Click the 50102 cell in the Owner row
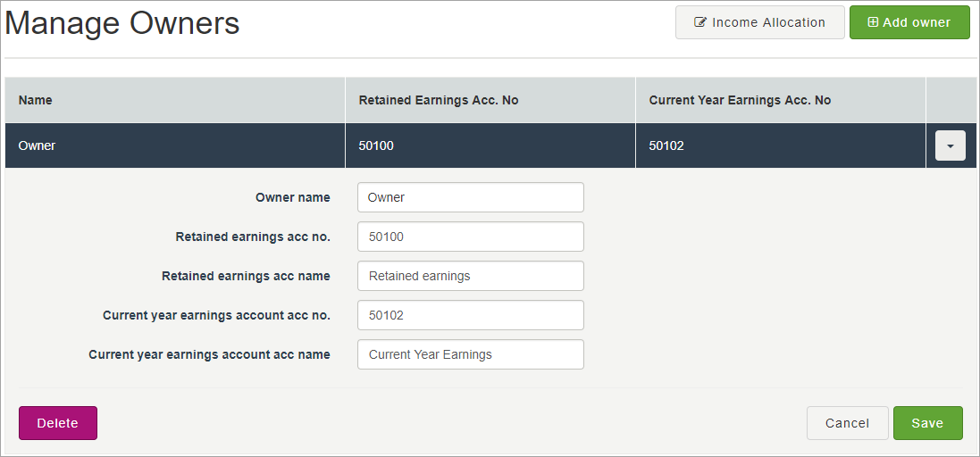This screenshot has height=457, width=980. point(666,145)
